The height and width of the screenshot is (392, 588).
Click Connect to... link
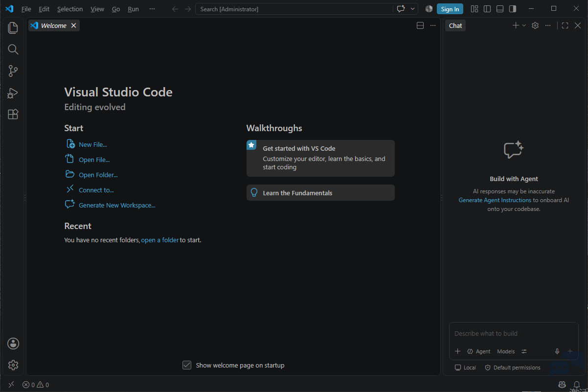coord(96,190)
